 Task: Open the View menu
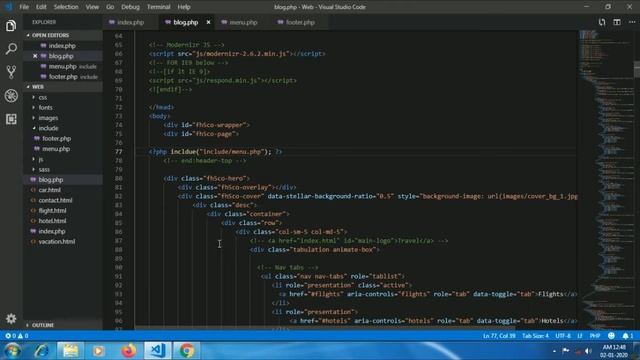coord(92,7)
